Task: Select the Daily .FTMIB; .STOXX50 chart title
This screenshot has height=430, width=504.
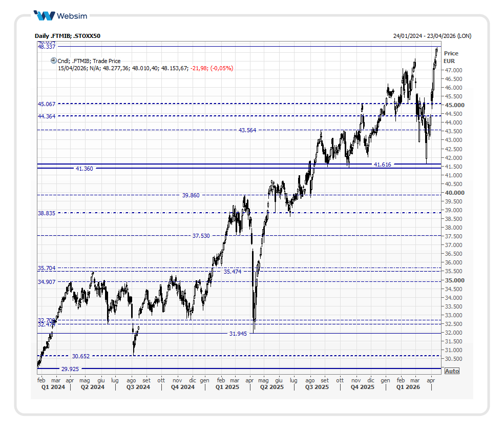Action: 68,36
